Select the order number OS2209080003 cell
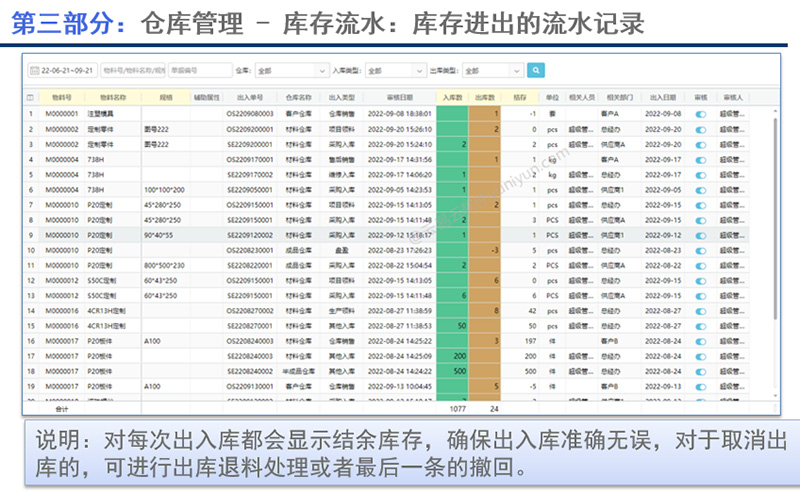Viewport: 800px width, 492px height. [250, 114]
